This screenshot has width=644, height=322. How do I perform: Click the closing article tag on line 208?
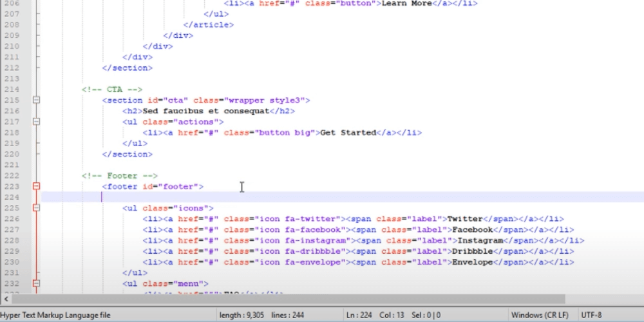[x=208, y=24]
